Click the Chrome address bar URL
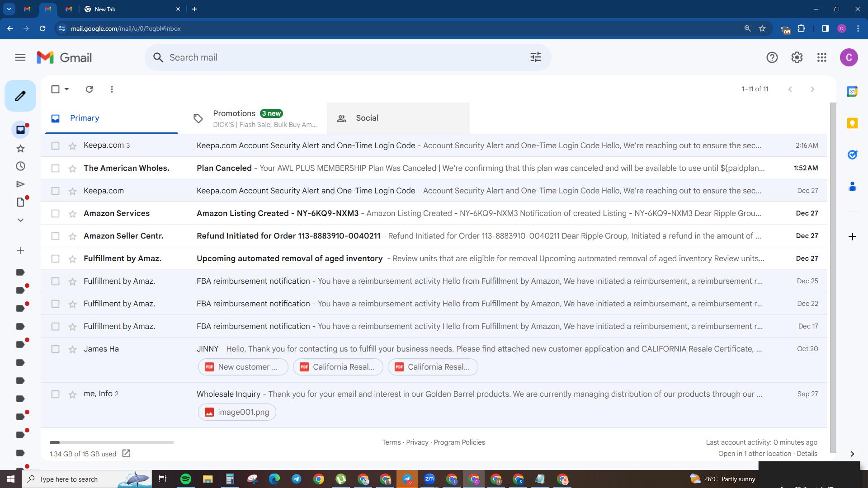This screenshot has width=868, height=488. (x=126, y=28)
